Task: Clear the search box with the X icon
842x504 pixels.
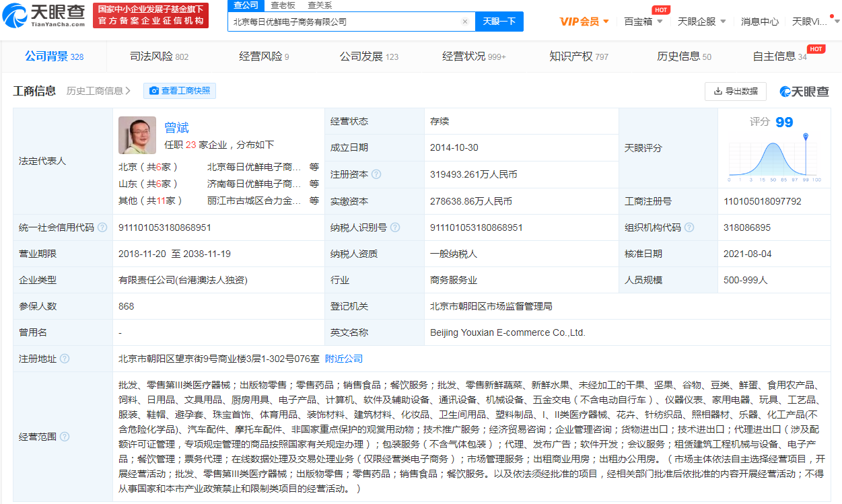Action: point(464,22)
